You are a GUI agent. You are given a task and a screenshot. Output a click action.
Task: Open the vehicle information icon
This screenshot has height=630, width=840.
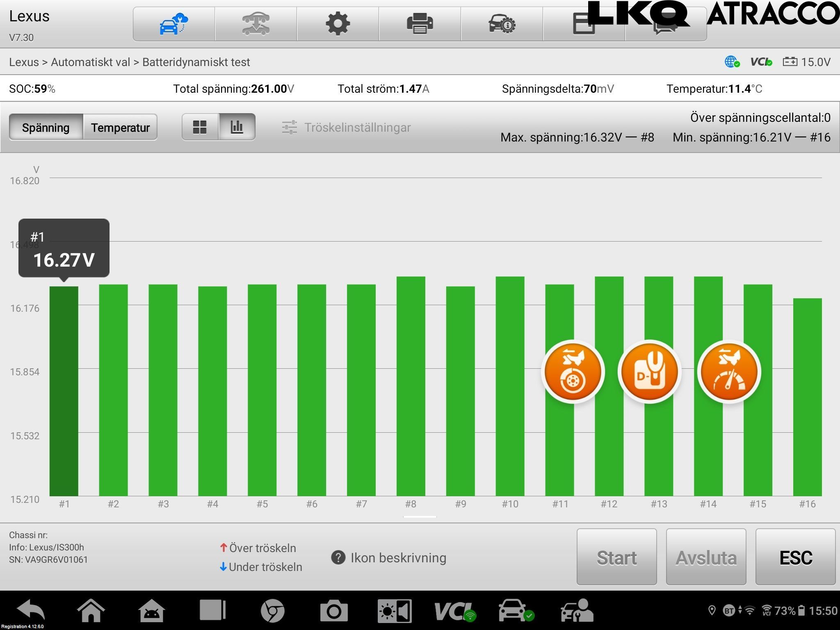(502, 24)
